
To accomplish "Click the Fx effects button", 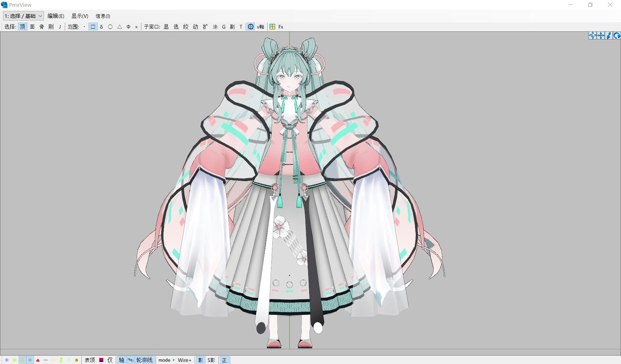I will click(281, 26).
